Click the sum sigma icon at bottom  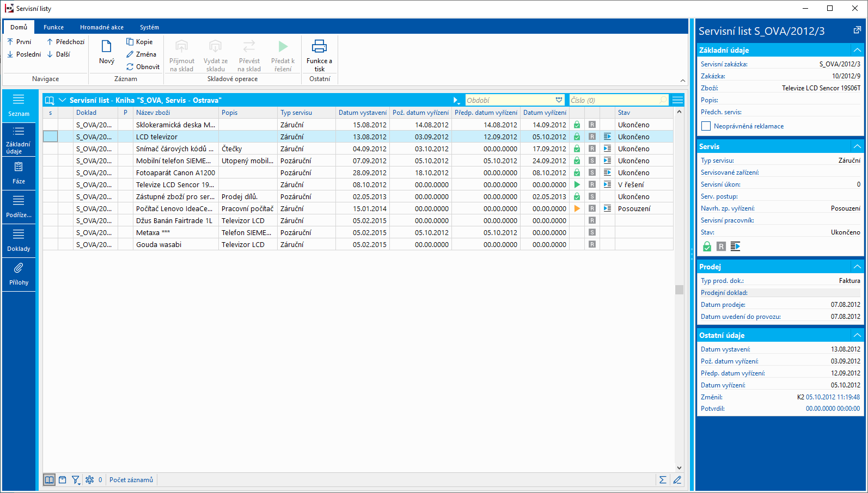(663, 480)
